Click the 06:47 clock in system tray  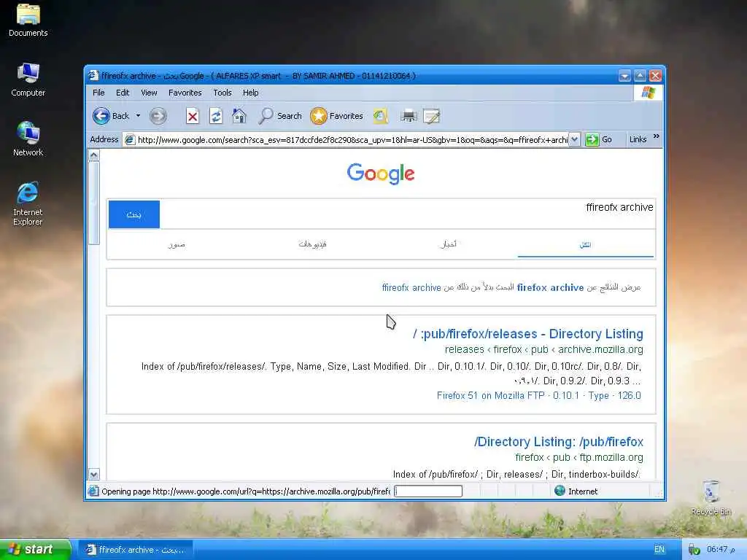coord(720,550)
